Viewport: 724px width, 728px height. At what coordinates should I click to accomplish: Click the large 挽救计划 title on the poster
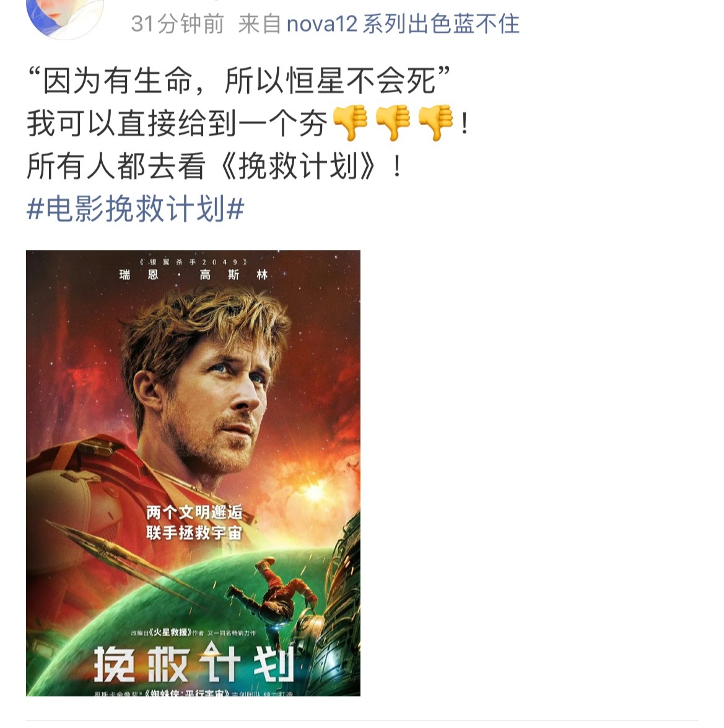194,664
